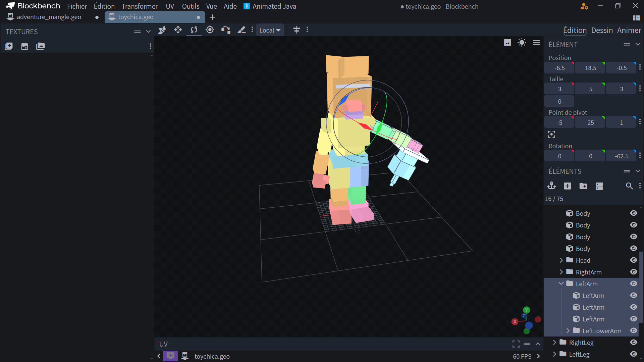The height and width of the screenshot is (362, 644).
Task: Click the next arrow beside 60 FPS
Action: tap(538, 356)
